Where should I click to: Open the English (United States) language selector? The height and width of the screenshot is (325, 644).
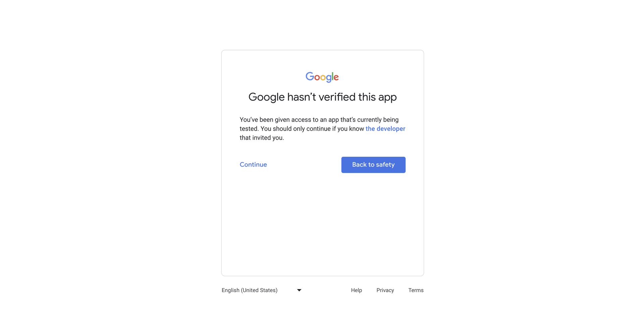tap(262, 290)
